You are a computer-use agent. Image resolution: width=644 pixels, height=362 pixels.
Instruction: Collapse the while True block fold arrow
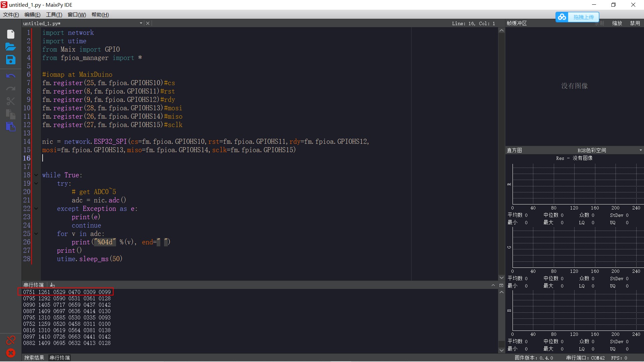tap(36, 175)
